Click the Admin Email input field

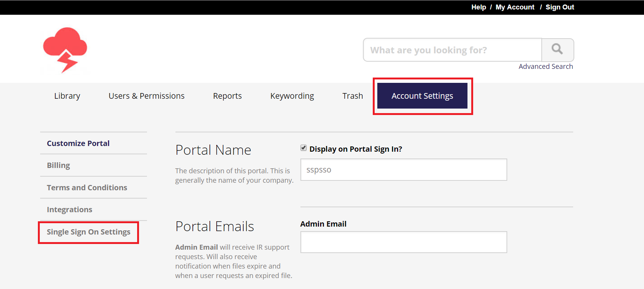403,242
